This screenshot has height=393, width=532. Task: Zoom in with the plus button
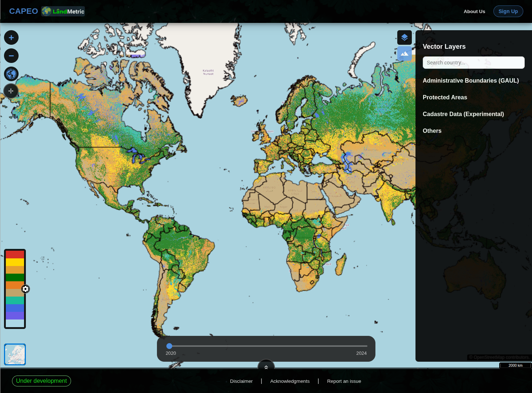coord(11,37)
